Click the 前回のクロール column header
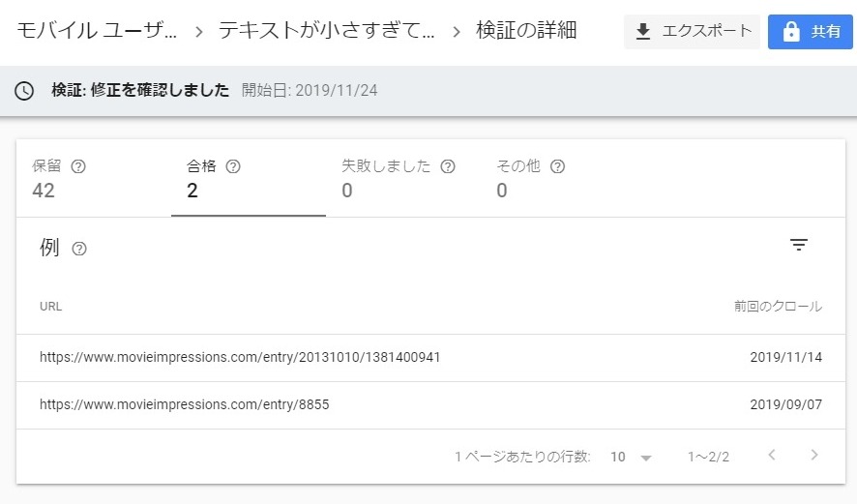Image resolution: width=857 pixels, height=504 pixels. click(x=779, y=306)
